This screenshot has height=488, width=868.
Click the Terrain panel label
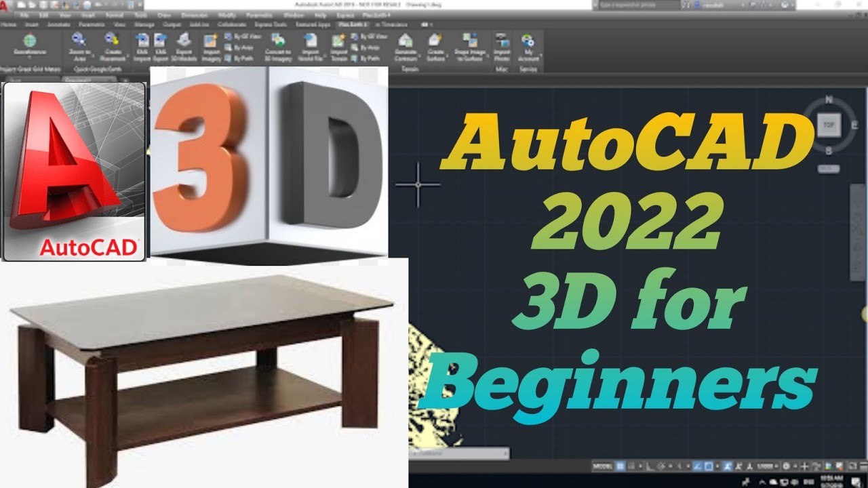(x=410, y=69)
